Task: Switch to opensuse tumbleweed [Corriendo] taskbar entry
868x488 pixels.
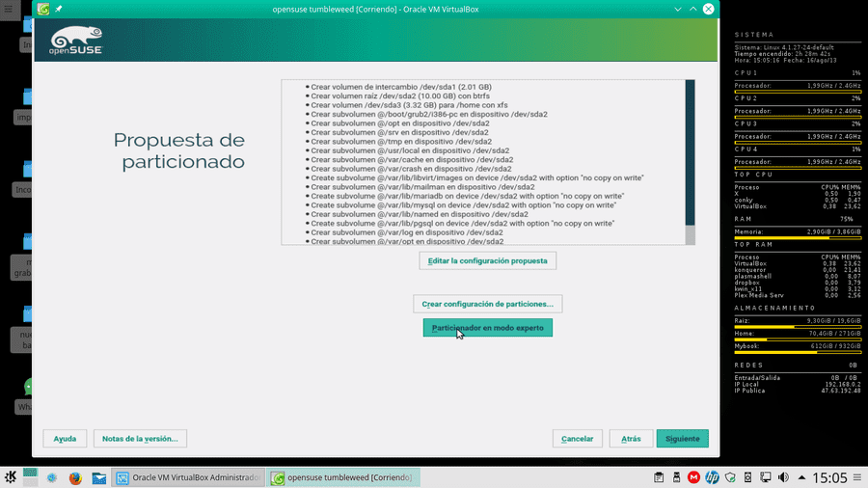Action: tap(343, 477)
